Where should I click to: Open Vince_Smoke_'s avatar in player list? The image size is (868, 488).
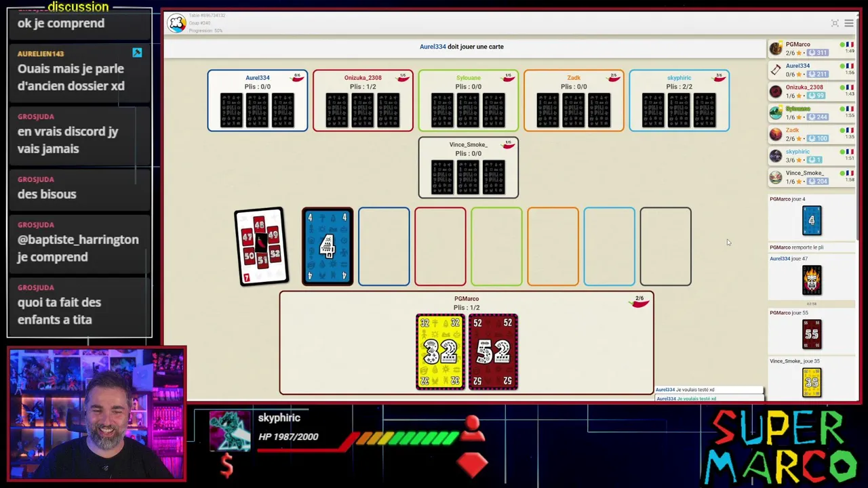click(x=776, y=177)
